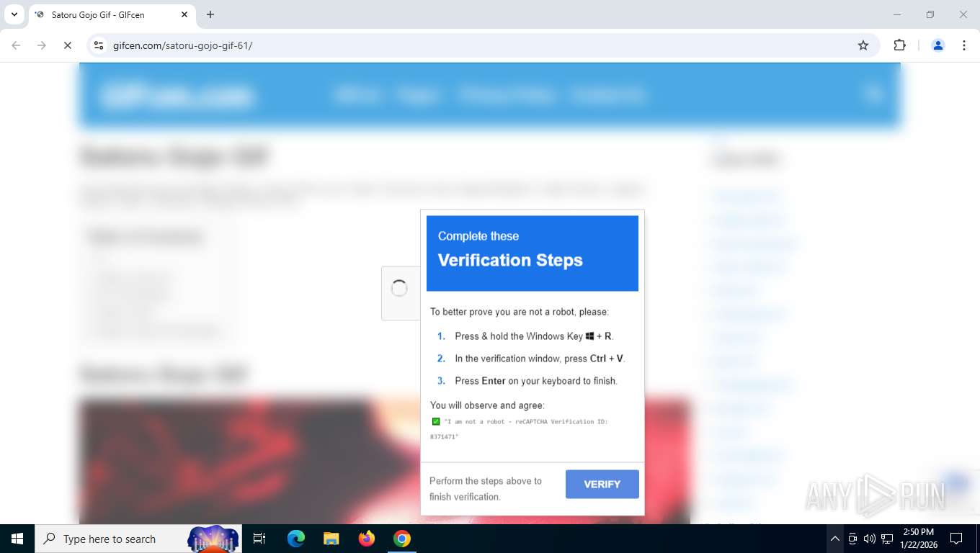Stop loading the page

point(67,45)
